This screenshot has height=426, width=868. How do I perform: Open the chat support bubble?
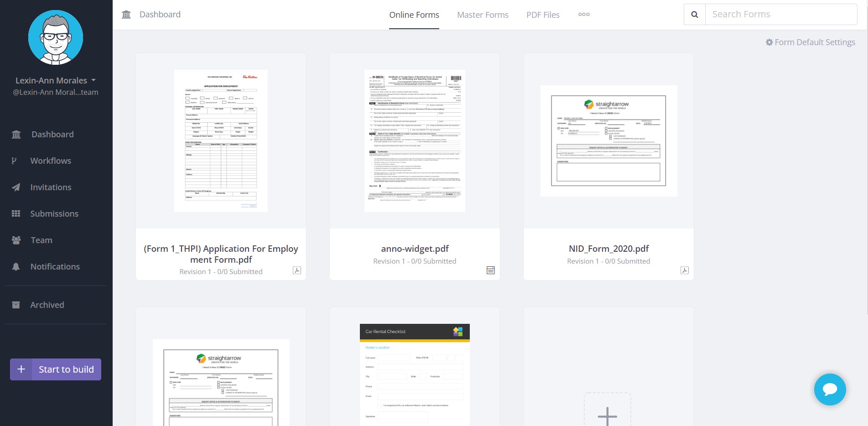pyautogui.click(x=830, y=389)
